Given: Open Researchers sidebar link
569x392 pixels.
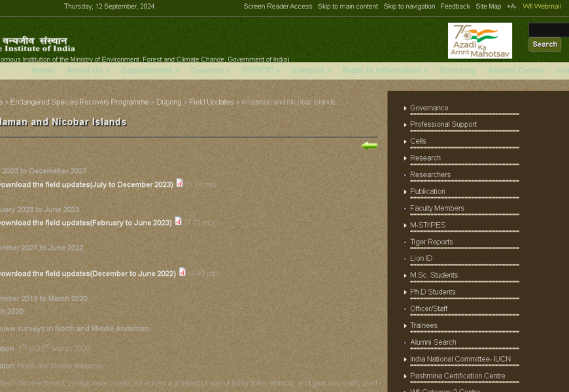Looking at the screenshot, I should pyautogui.click(x=430, y=174).
